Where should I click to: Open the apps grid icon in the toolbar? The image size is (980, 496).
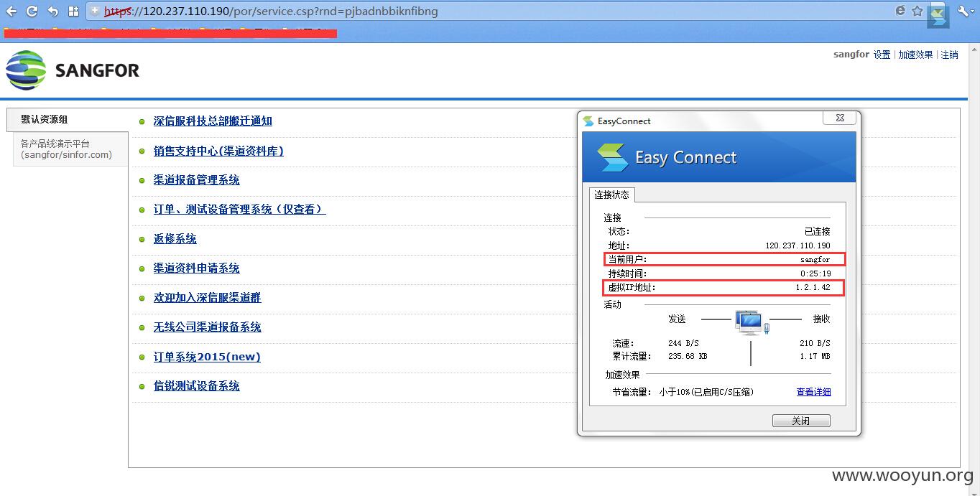73,11
